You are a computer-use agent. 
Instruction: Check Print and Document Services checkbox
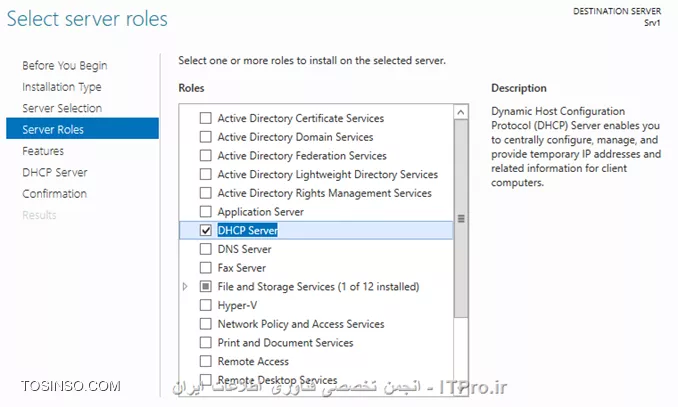206,343
